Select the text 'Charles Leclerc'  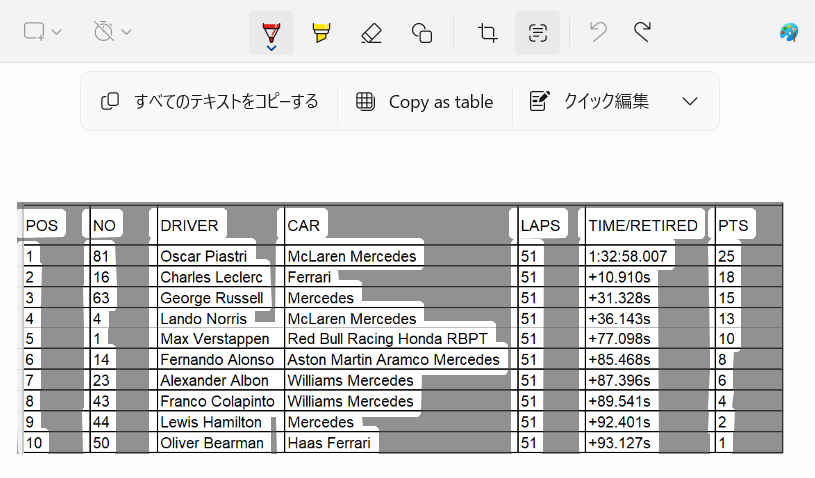212,277
